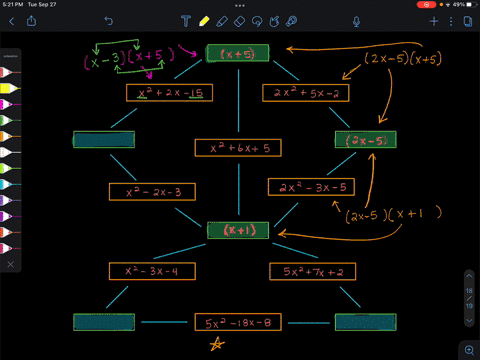Close the favorites pen toolbar
This screenshot has height=360, width=480.
pos(11,264)
